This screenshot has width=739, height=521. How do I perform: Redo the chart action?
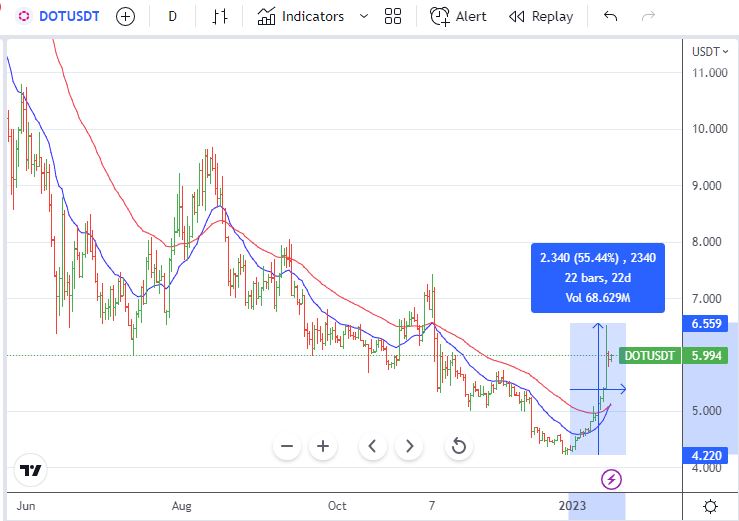point(649,17)
